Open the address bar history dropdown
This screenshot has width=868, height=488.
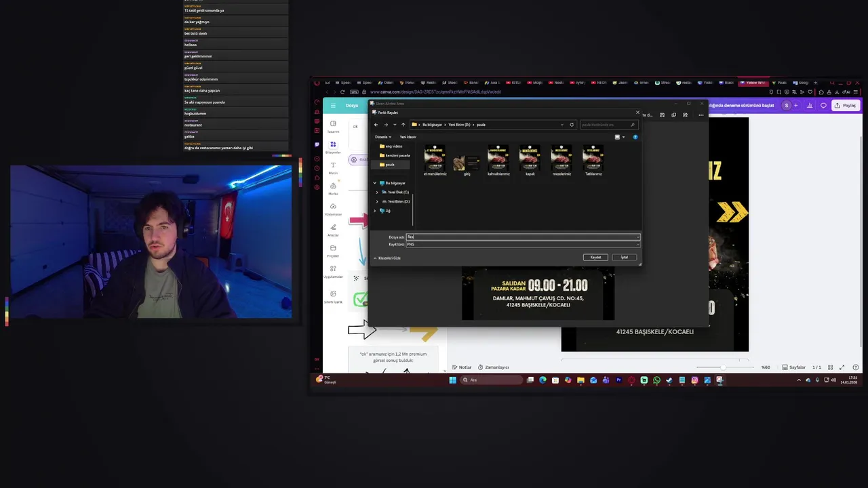tap(561, 125)
